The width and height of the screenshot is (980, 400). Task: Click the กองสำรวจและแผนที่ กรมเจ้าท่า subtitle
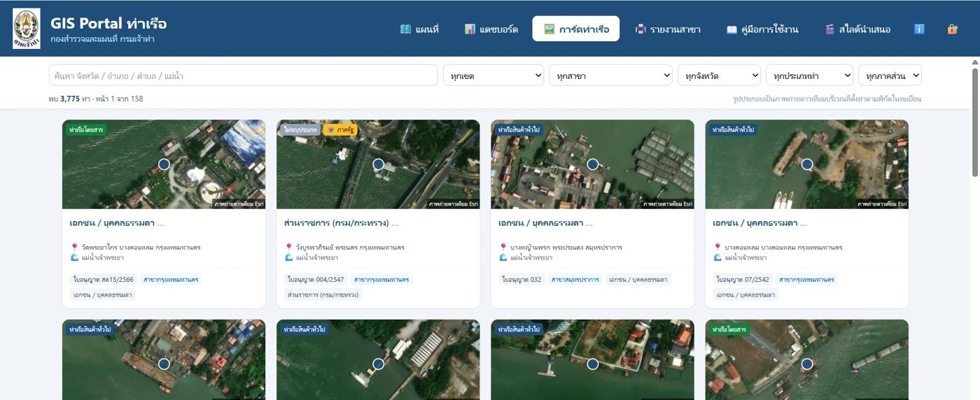coord(102,39)
